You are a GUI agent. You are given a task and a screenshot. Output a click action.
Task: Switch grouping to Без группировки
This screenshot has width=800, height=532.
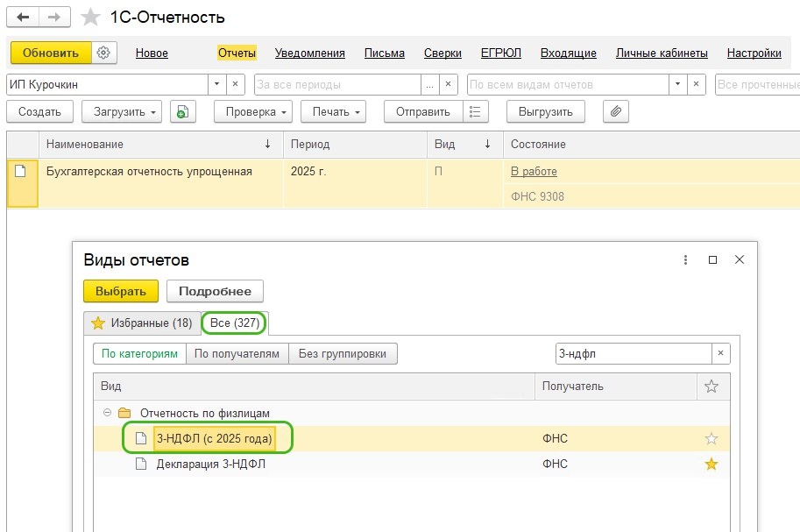(x=343, y=354)
